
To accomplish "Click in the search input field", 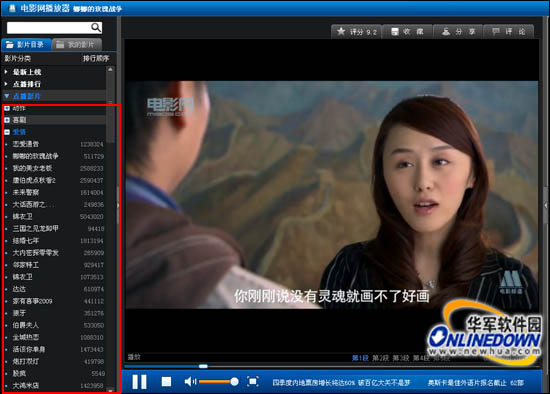I will pyautogui.click(x=48, y=27).
